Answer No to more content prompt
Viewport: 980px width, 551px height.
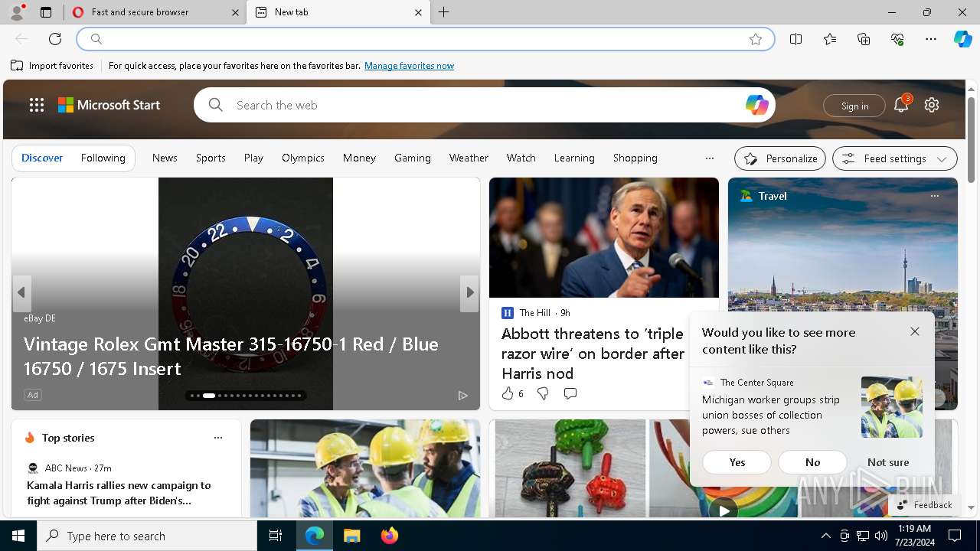(813, 462)
